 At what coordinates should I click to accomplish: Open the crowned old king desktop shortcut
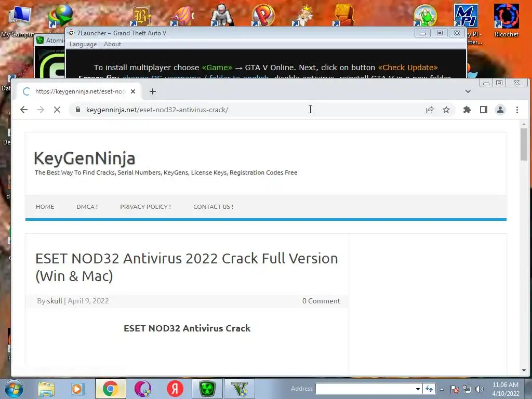click(x=303, y=15)
